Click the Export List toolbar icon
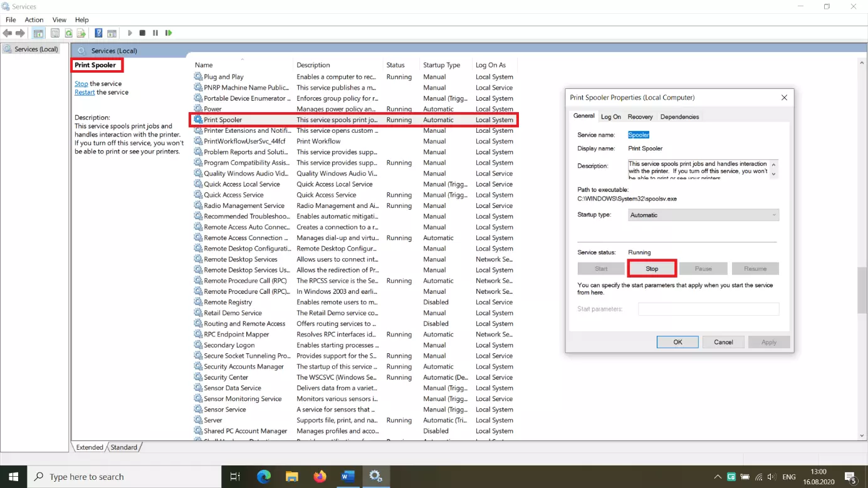Image resolution: width=868 pixels, height=488 pixels. click(81, 33)
